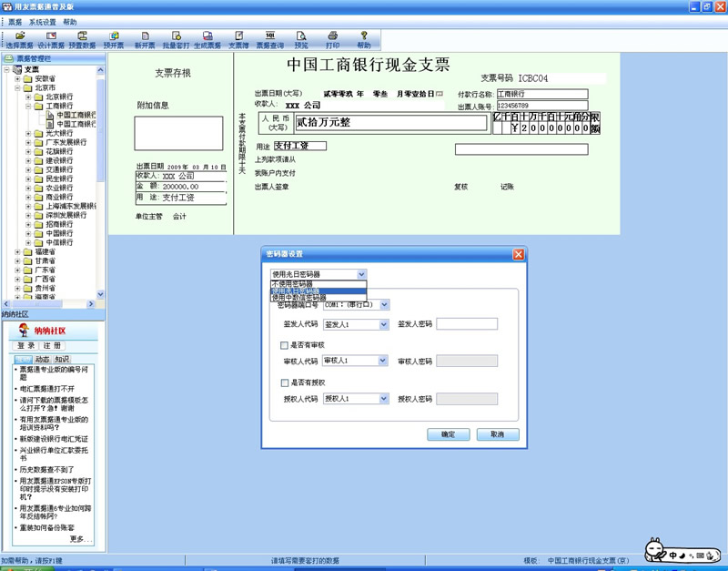This screenshot has width=728, height=571.
Task: Click the small calendar icon after 出票日期
Action: tap(440, 94)
